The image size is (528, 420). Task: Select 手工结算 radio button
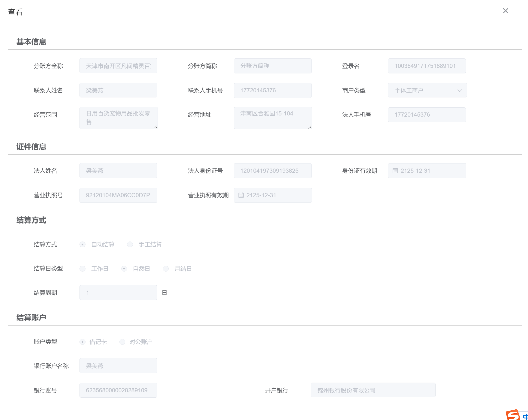pos(130,244)
